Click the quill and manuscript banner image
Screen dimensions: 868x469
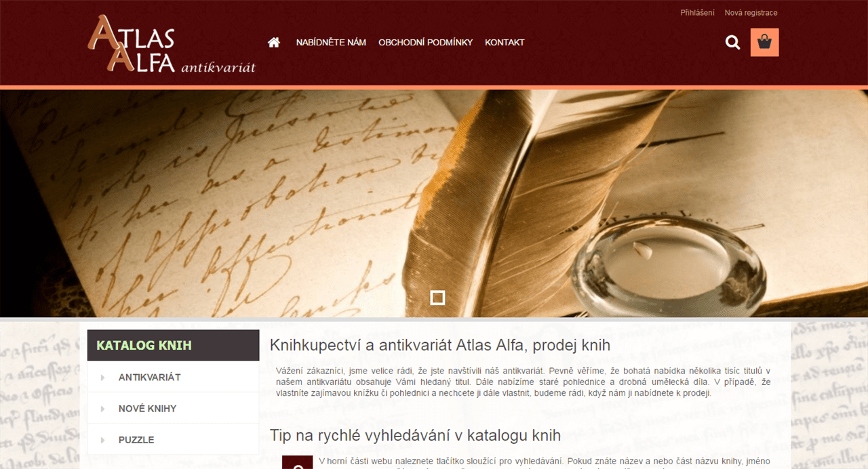click(x=434, y=203)
